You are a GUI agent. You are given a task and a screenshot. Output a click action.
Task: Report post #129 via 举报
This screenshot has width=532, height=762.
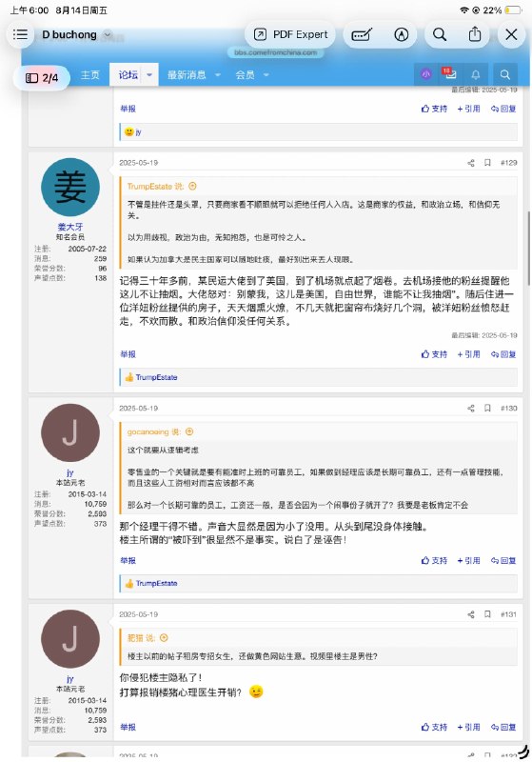coord(128,354)
